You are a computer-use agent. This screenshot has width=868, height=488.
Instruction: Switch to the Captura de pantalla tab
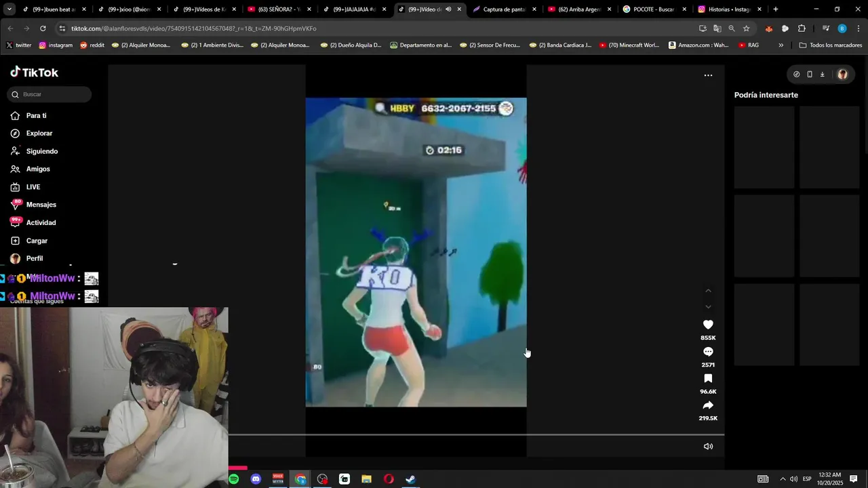pos(503,9)
